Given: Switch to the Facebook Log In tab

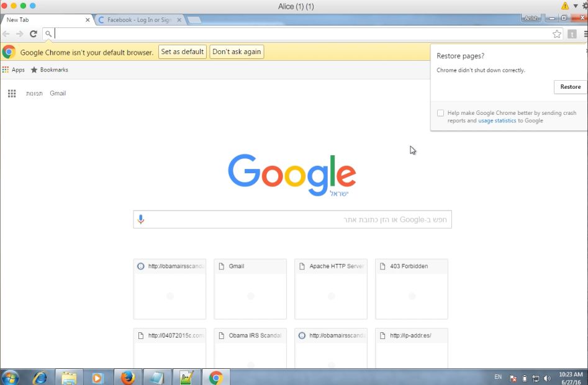Looking at the screenshot, I should pos(140,20).
